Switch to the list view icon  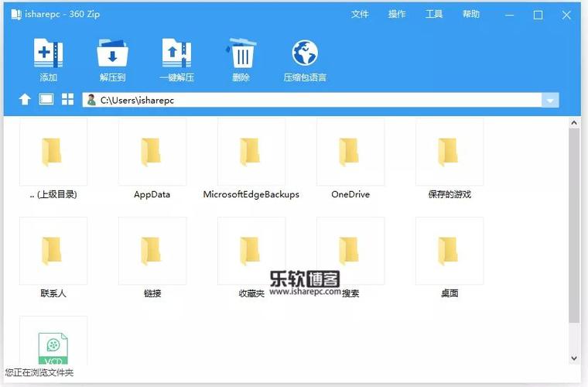click(46, 99)
